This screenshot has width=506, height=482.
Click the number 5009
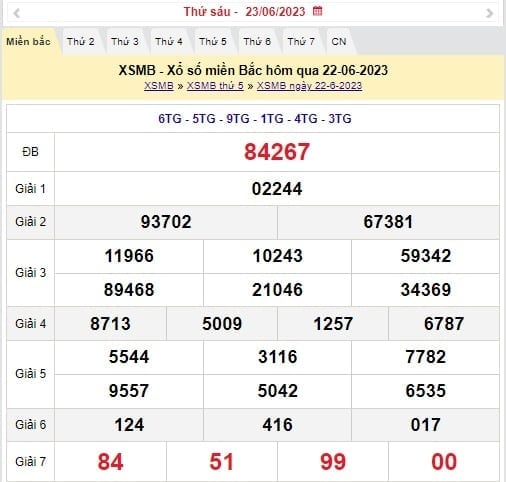222,324
